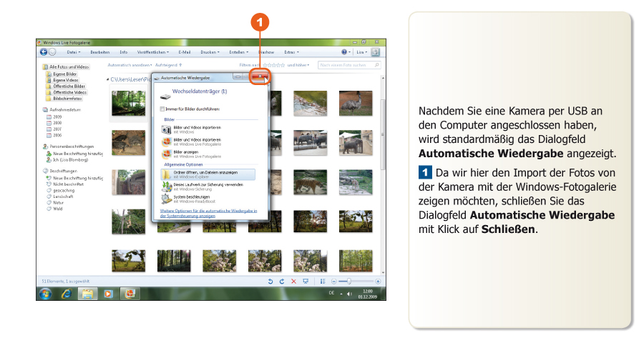Open Internet Explorer from the taskbar

point(67,294)
